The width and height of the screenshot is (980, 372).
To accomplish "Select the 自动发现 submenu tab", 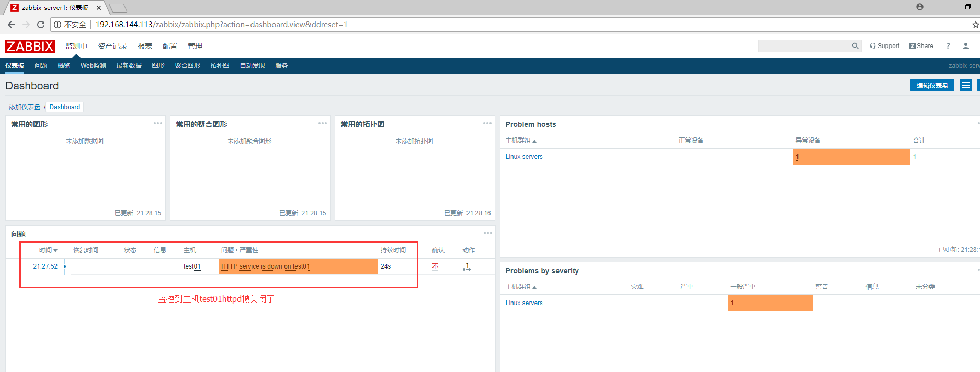I will click(x=252, y=66).
